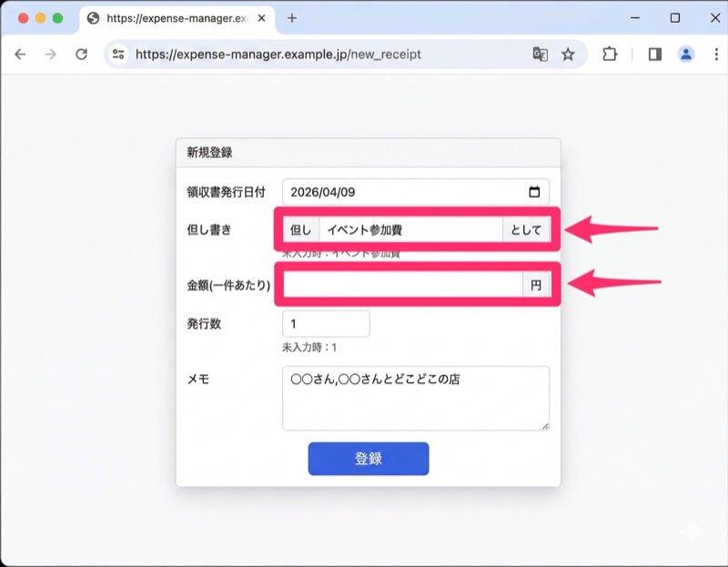Viewport: 728px width, 567px height.
Task: Click the back navigation arrow
Action: pyautogui.click(x=20, y=54)
